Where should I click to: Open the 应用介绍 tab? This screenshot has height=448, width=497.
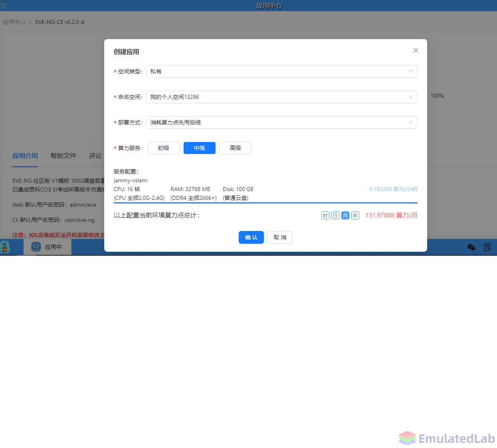[x=25, y=156]
